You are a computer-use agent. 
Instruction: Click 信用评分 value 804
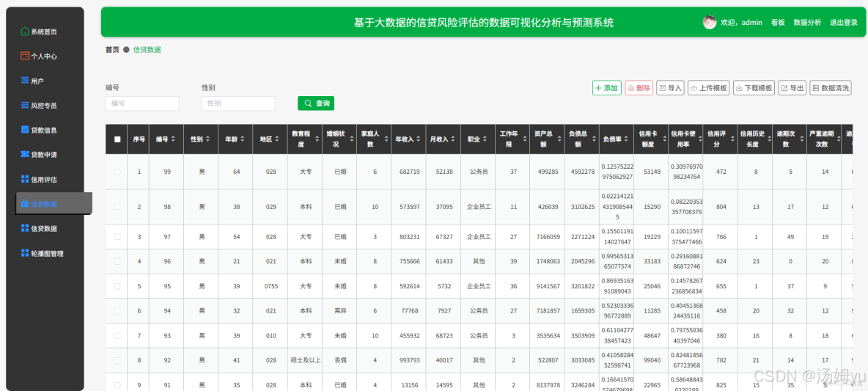(x=721, y=207)
